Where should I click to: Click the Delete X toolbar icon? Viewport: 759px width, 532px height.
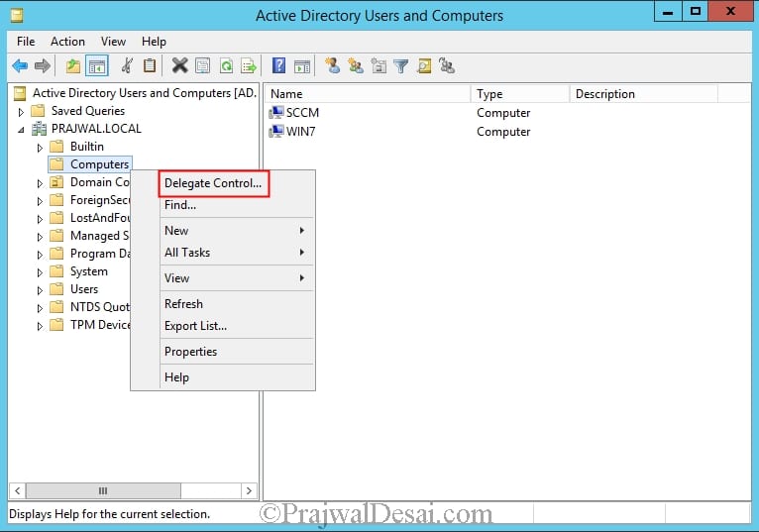click(x=179, y=65)
